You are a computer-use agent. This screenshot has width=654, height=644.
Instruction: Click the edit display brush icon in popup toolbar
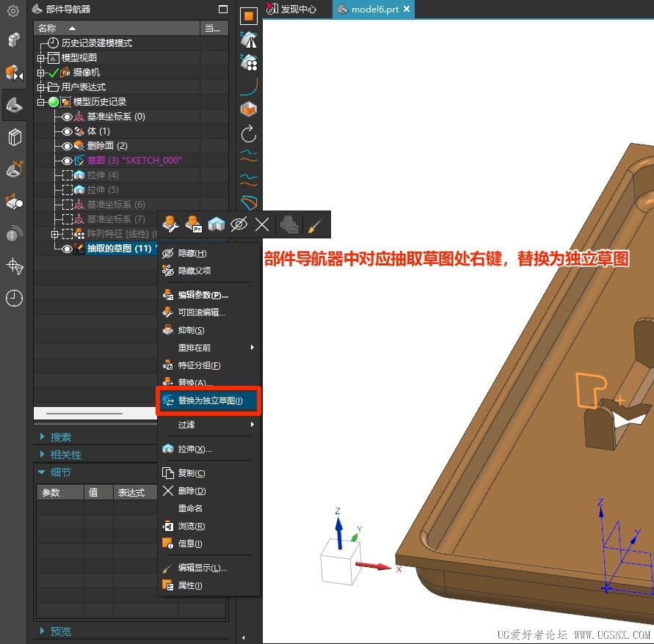click(x=315, y=224)
